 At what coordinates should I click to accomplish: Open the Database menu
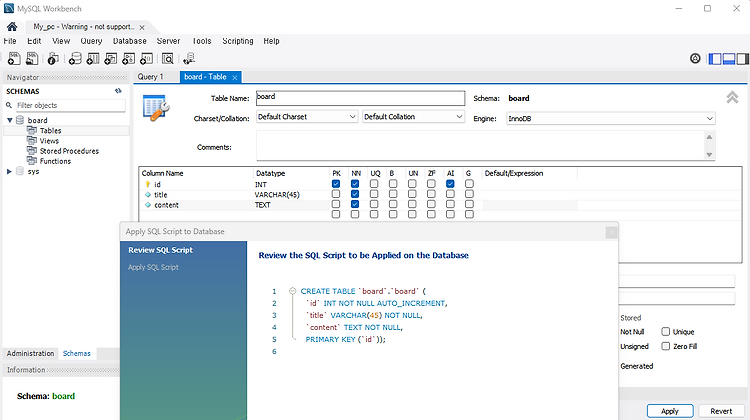click(130, 41)
